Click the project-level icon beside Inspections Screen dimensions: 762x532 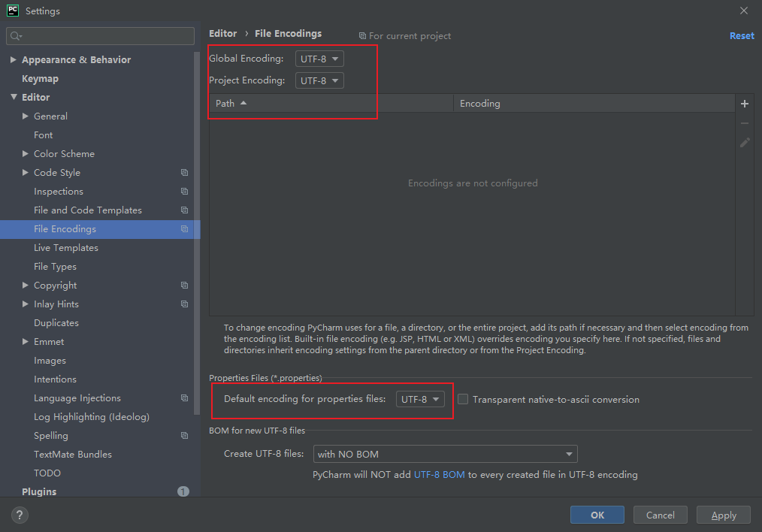pos(185,192)
